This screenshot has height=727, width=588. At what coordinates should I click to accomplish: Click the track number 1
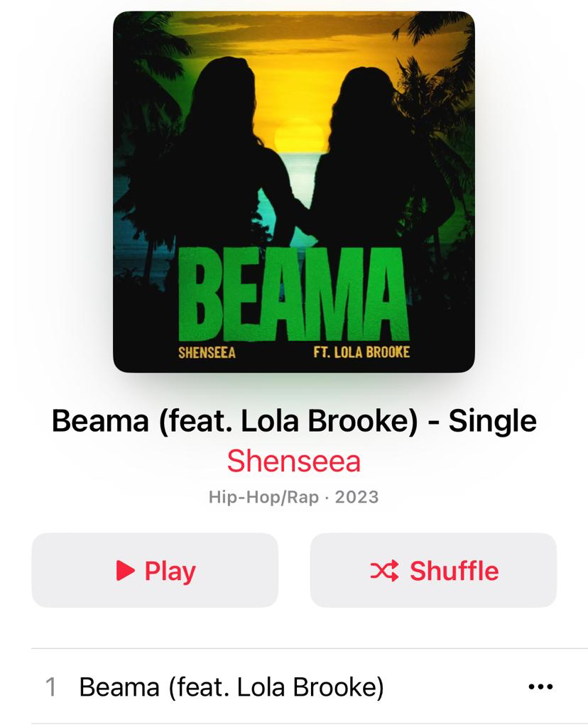(51, 687)
